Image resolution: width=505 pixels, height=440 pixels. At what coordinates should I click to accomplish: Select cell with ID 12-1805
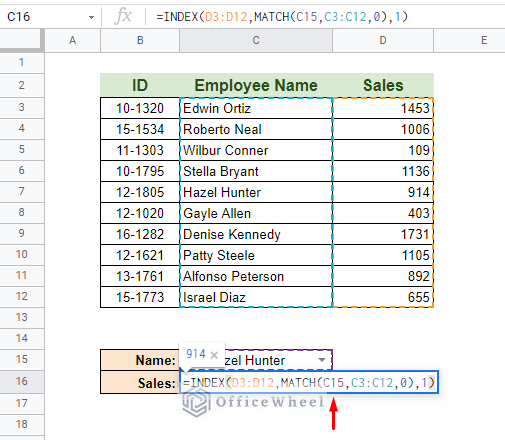tap(140, 192)
